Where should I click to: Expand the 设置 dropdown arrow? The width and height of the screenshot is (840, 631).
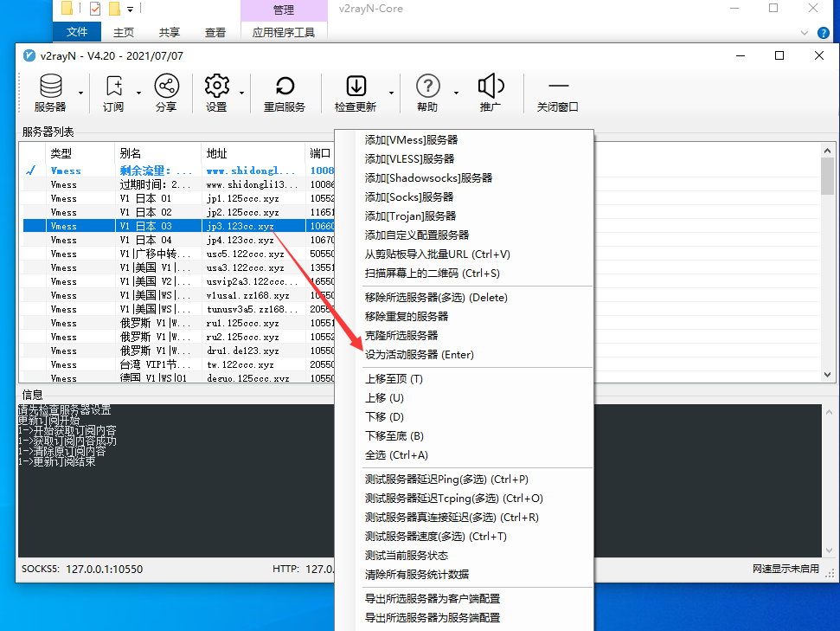point(241,93)
